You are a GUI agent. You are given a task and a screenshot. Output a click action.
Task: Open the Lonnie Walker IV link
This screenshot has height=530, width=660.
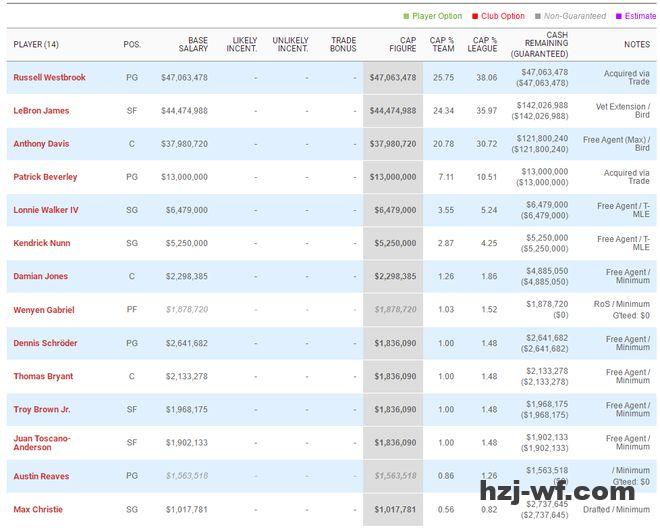[x=46, y=210]
